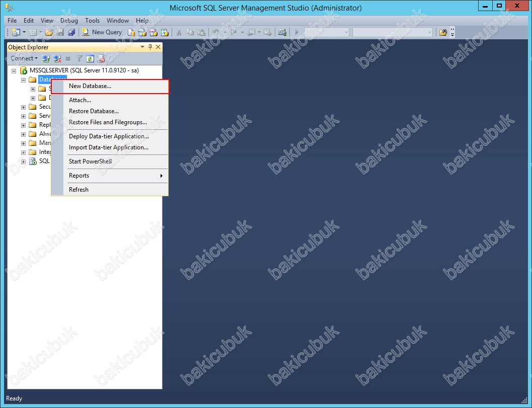This screenshot has width=532, height=408.
Task: Open the Debug menu
Action: coord(69,20)
